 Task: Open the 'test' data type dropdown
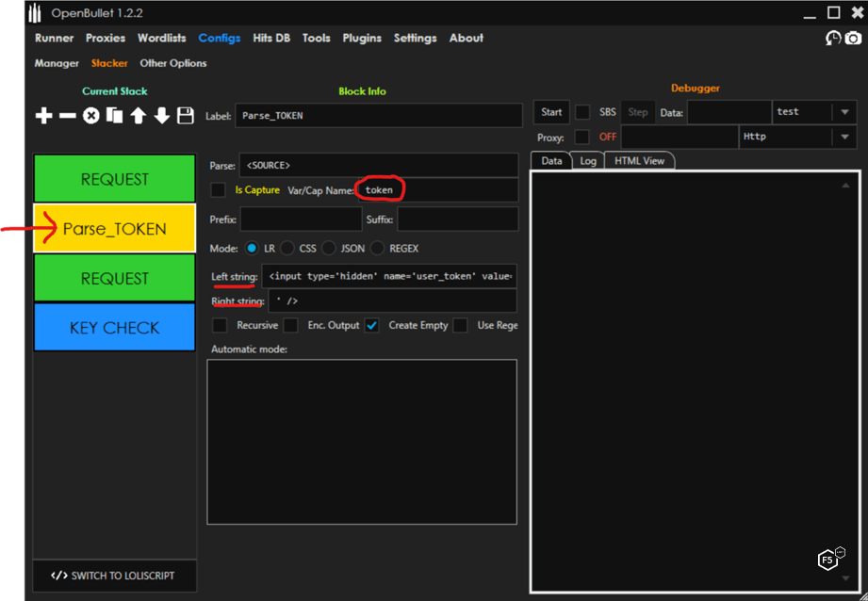pyautogui.click(x=843, y=112)
